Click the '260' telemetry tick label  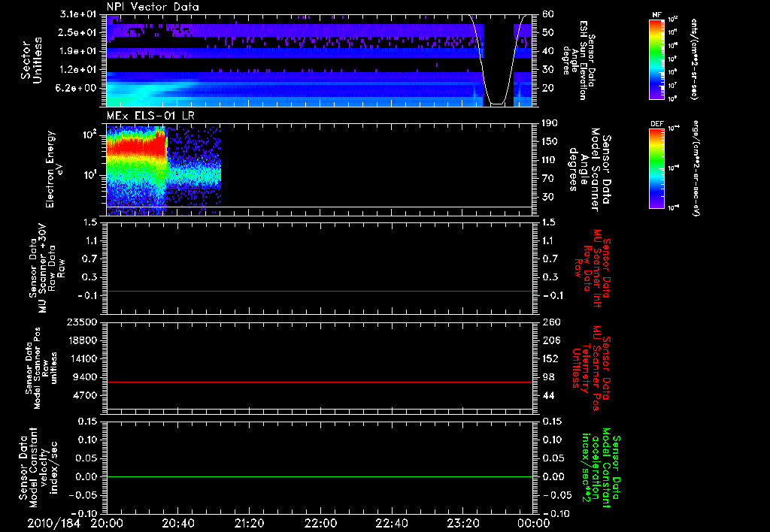coord(551,322)
